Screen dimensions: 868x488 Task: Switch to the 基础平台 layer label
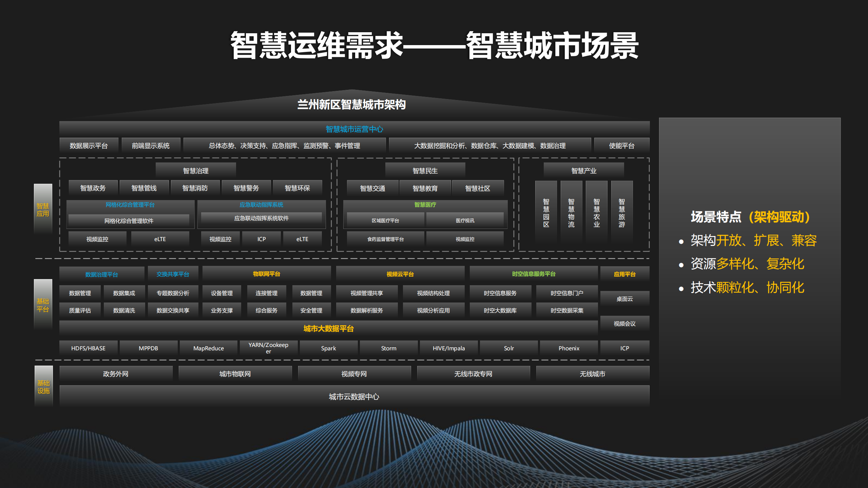43,305
